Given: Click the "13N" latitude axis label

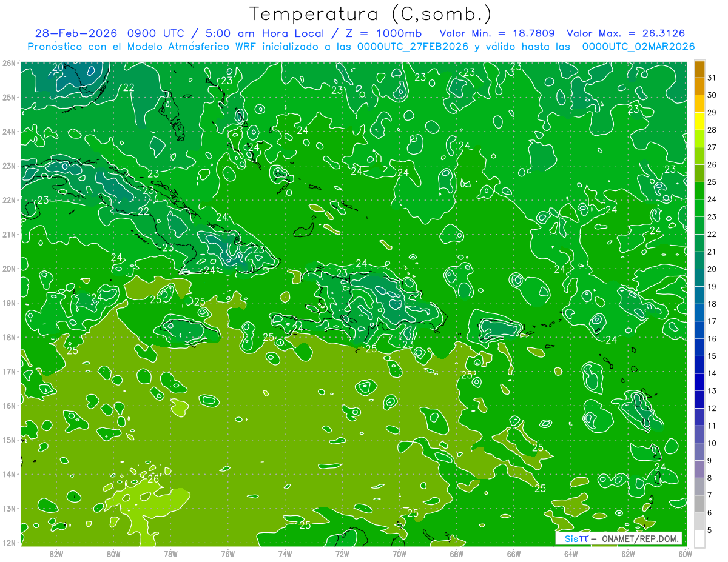Looking at the screenshot, I should click(9, 508).
